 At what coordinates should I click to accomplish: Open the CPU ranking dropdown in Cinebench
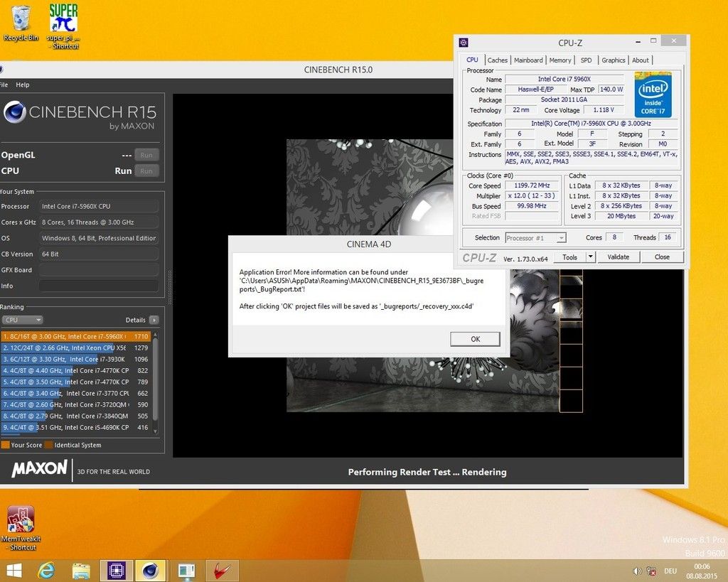22,320
